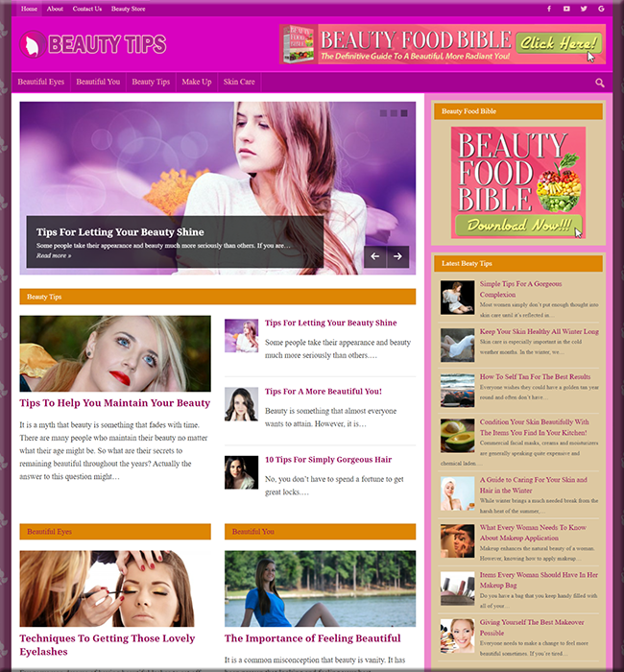
Task: Click thumbnail for Best Makeover Possible article
Action: 457,636
